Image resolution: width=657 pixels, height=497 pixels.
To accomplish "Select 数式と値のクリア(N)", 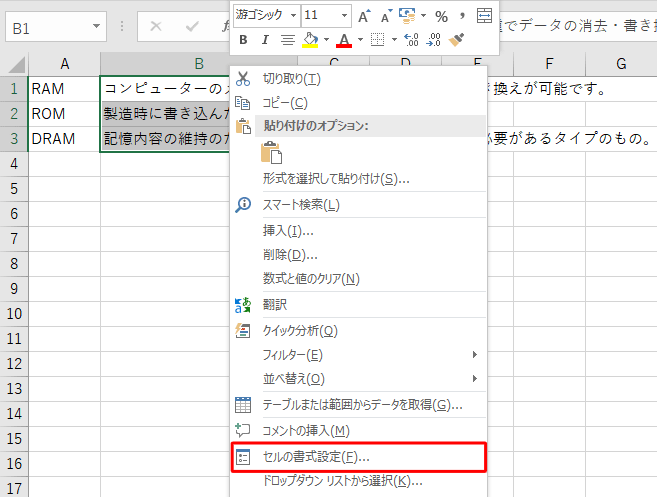I will [x=359, y=279].
